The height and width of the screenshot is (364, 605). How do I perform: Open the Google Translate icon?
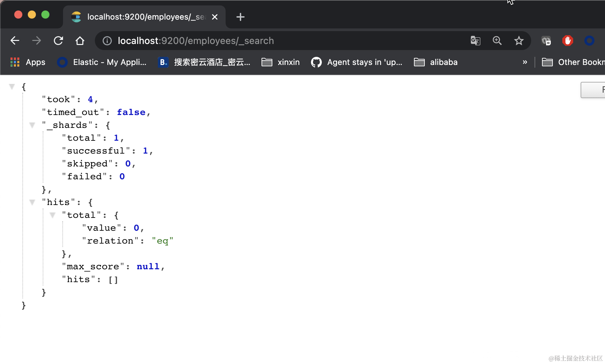tap(476, 41)
